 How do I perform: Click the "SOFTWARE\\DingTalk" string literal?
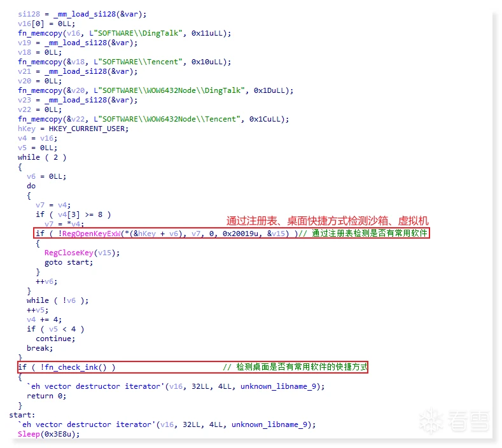136,33
